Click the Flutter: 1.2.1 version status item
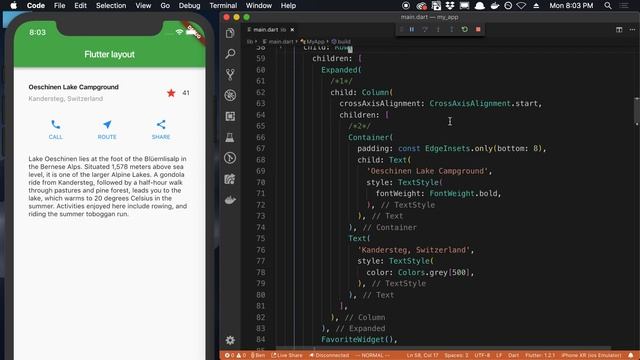Image resolution: width=640 pixels, height=360 pixels. [540, 355]
